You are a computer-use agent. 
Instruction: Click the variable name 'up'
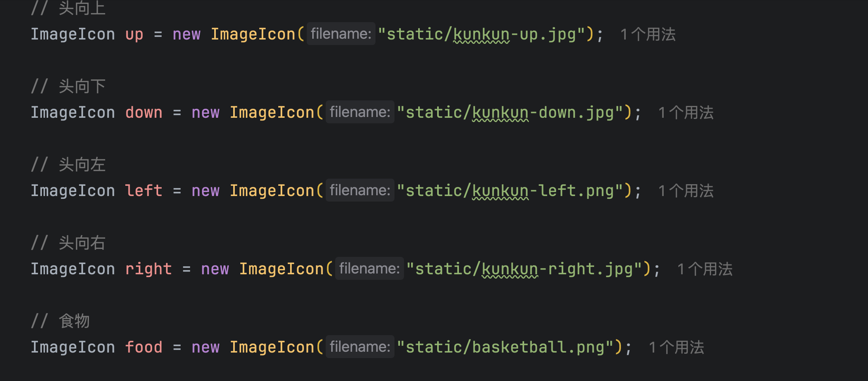(134, 34)
